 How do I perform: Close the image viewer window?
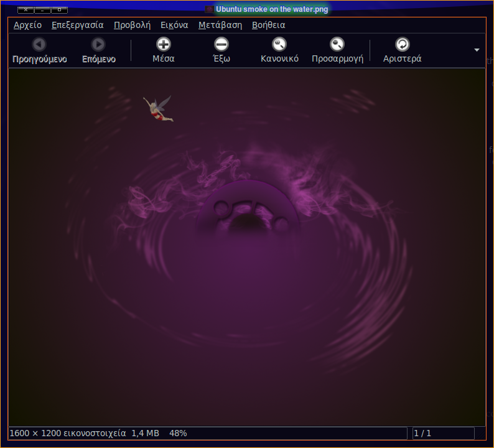click(x=26, y=10)
